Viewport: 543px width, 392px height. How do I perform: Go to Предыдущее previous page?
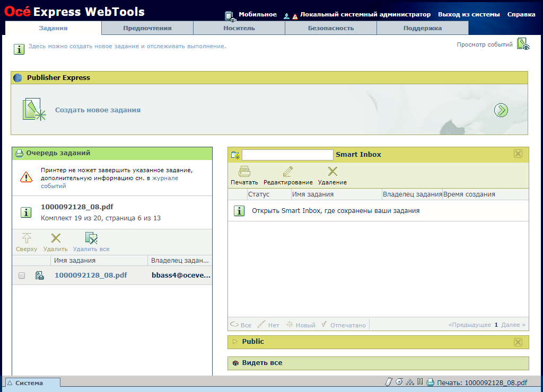click(470, 325)
